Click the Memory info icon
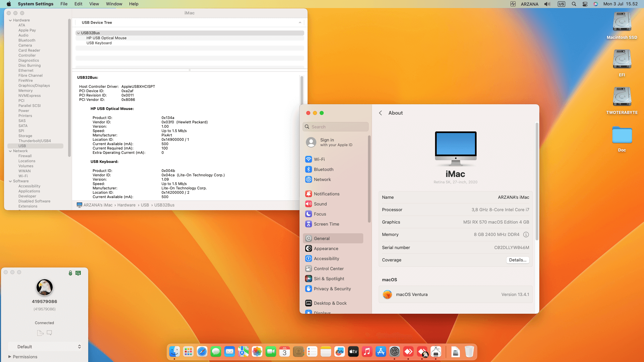644x362 pixels. coord(526,235)
